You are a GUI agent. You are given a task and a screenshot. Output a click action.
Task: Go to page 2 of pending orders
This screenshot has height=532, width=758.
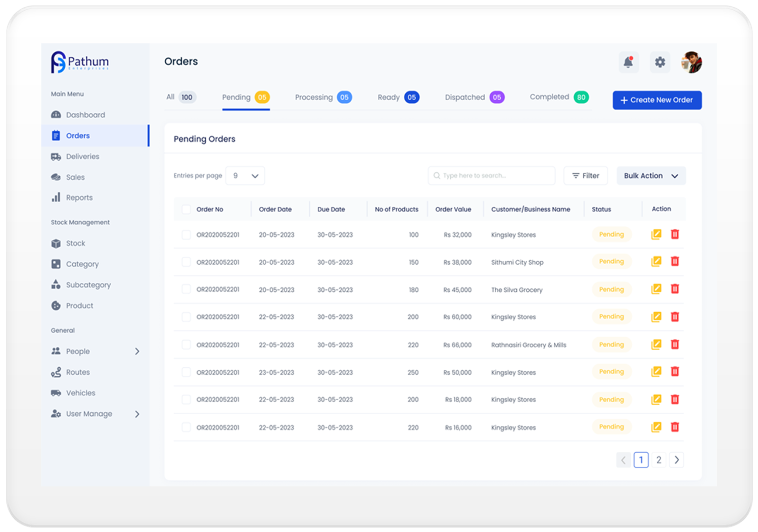click(658, 460)
